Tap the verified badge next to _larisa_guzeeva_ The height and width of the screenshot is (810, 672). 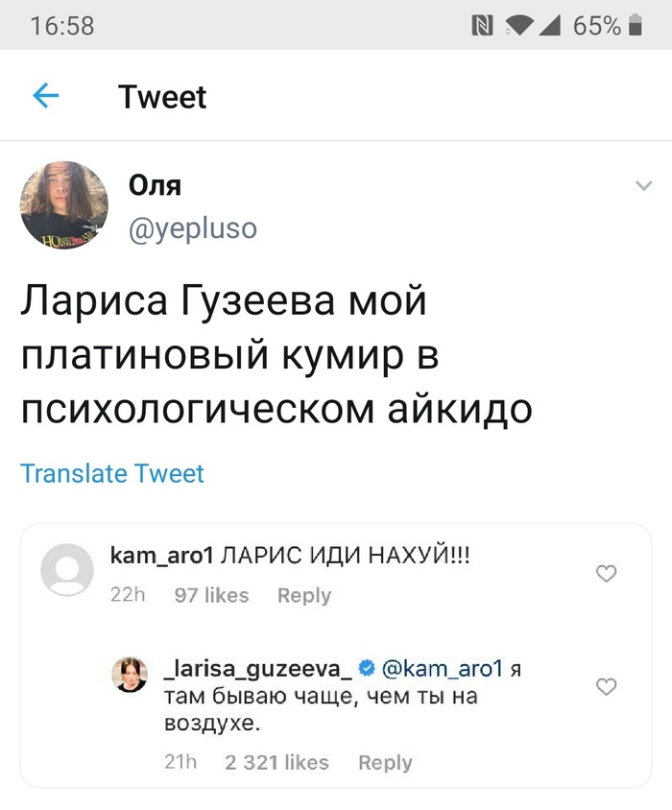[x=368, y=669]
